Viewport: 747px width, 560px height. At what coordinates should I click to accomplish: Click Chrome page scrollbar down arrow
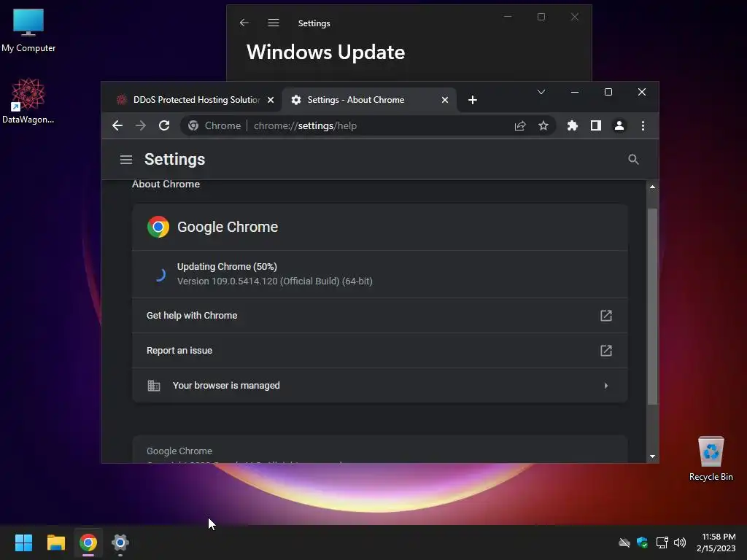tap(652, 456)
